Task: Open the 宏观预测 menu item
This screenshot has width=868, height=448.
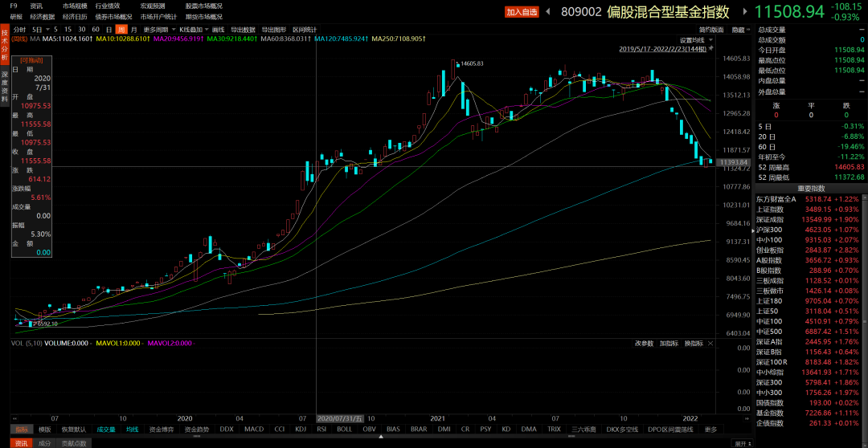Action: pyautogui.click(x=153, y=6)
